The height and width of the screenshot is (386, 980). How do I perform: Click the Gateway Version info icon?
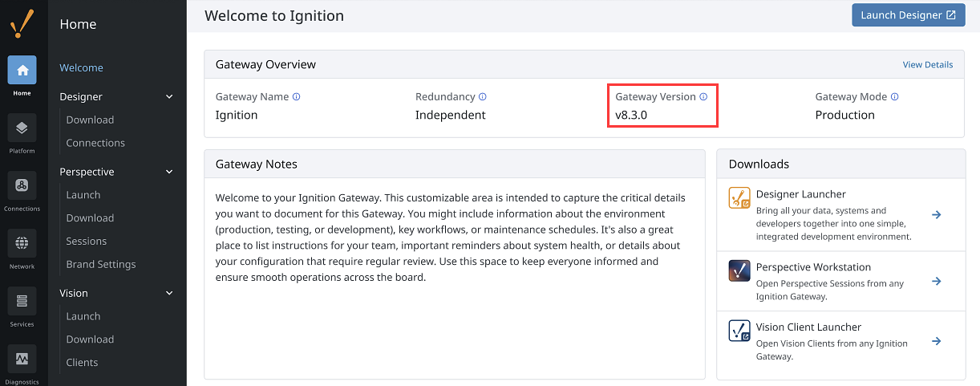point(703,96)
